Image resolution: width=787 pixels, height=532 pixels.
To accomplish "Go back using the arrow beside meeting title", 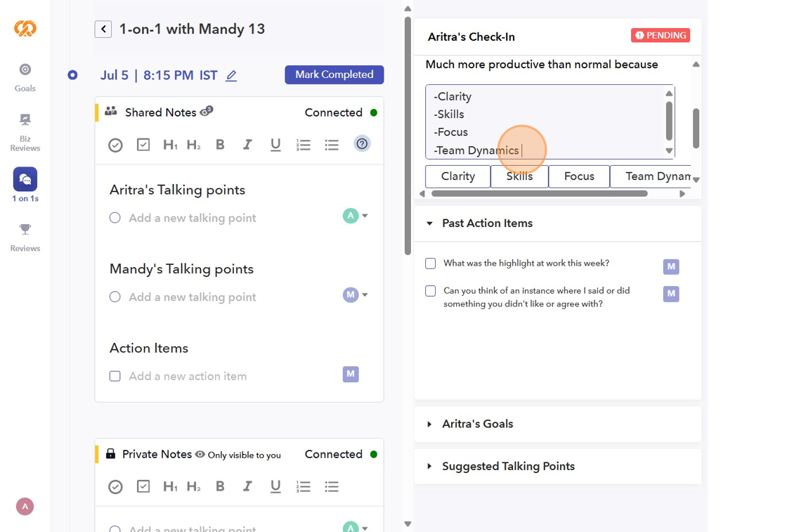I will point(103,29).
